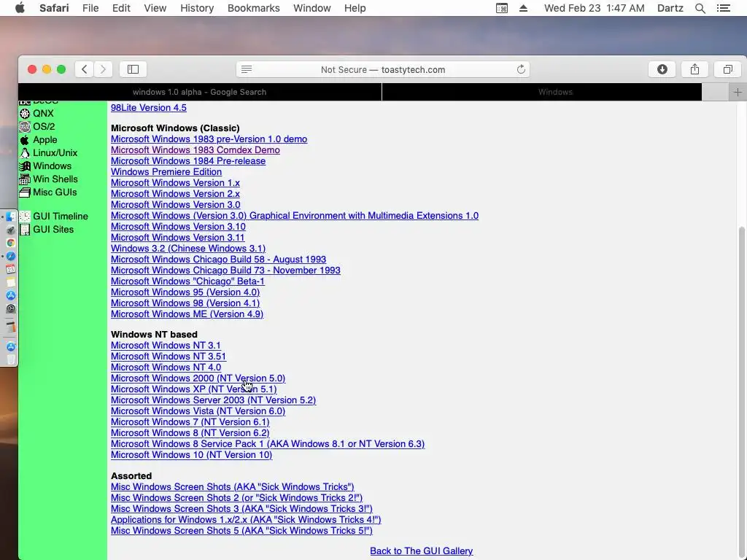Screen dimensions: 747x560
Task: Click the GUI Timeline clock icon
Action: click(x=24, y=216)
